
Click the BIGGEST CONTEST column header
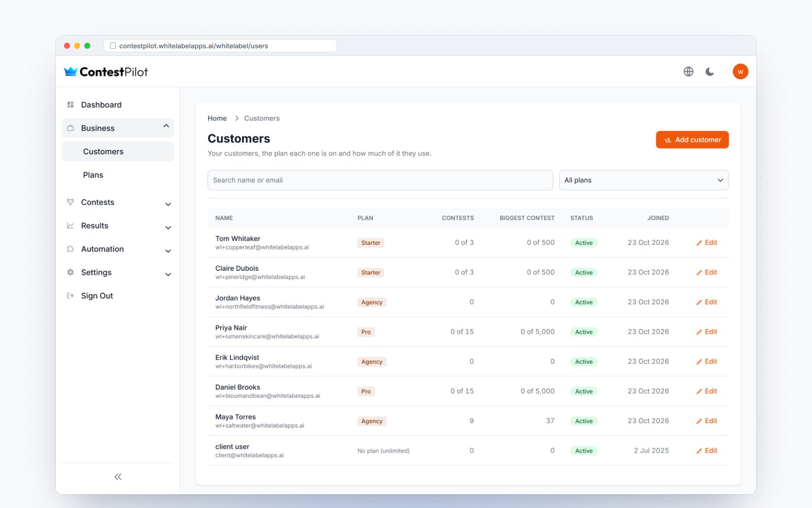pyautogui.click(x=527, y=218)
